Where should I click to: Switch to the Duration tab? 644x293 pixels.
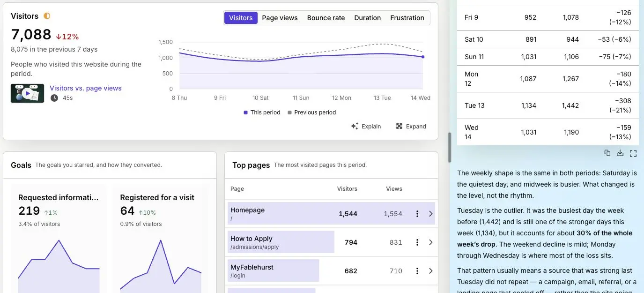coord(367,18)
